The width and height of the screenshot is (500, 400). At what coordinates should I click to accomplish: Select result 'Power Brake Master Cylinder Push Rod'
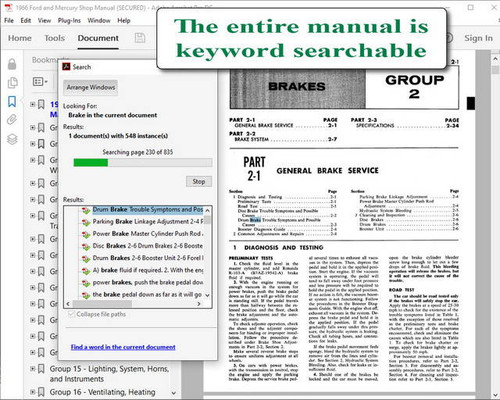coord(148,234)
